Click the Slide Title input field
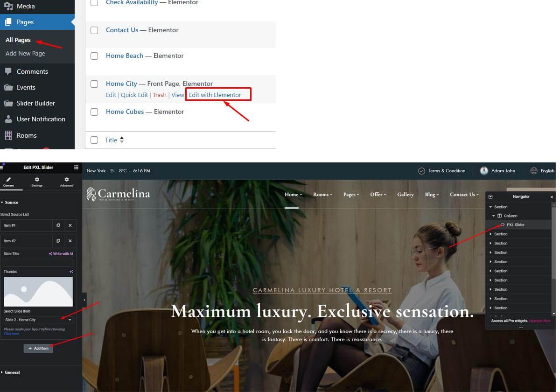The width and height of the screenshot is (560, 392). pyautogui.click(x=38, y=263)
